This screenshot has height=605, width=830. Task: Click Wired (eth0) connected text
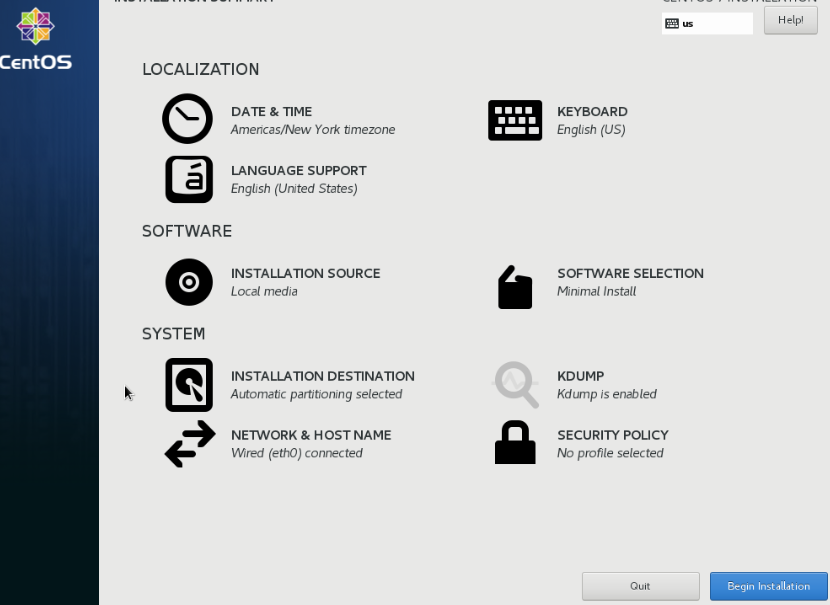[297, 453]
